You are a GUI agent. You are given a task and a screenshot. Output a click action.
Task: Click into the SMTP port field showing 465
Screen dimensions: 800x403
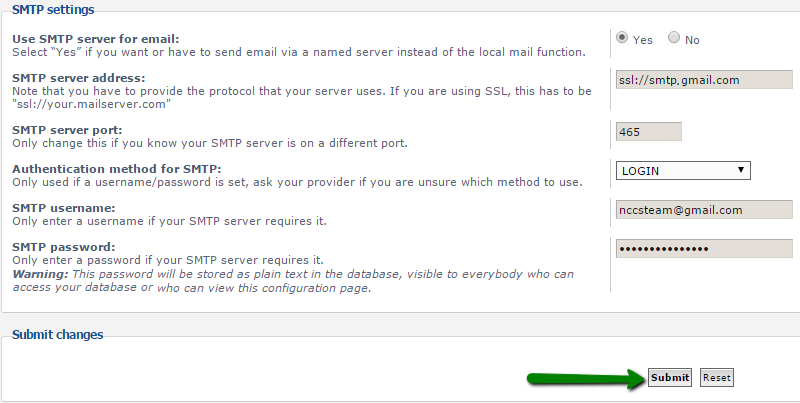[648, 132]
